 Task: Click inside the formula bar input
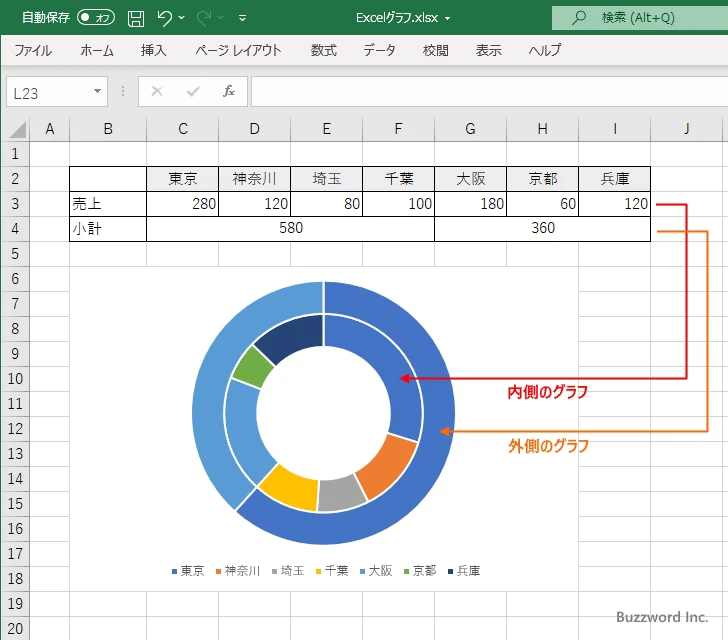point(489,92)
